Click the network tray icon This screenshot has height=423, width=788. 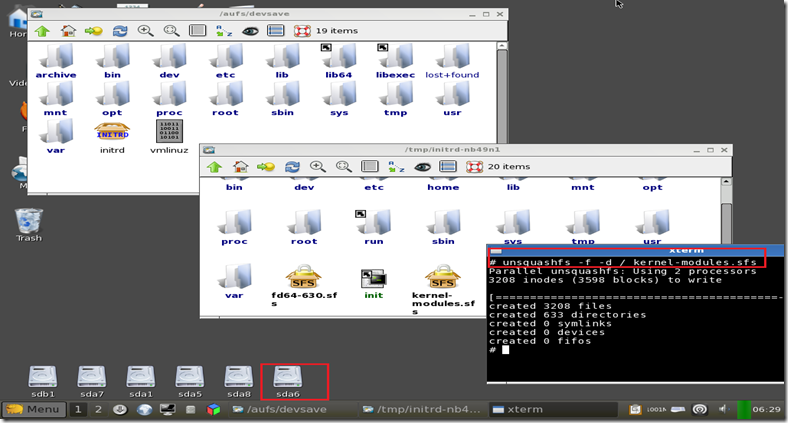700,409
